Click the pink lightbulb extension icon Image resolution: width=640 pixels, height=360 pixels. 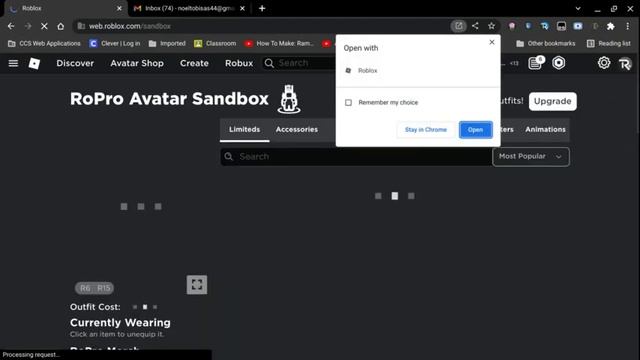tap(511, 26)
